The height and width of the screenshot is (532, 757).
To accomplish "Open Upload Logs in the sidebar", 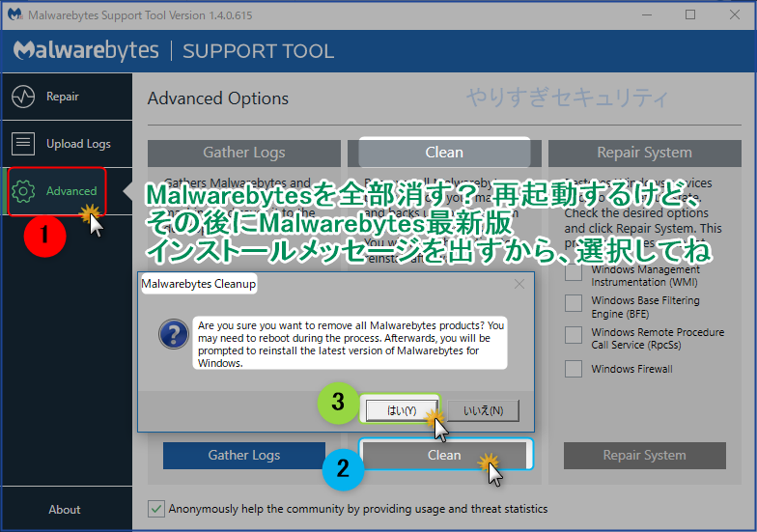I will pos(68,144).
